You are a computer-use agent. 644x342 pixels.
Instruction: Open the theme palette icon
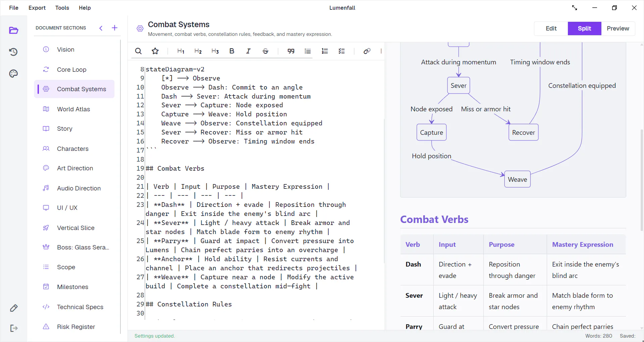[x=13, y=73]
